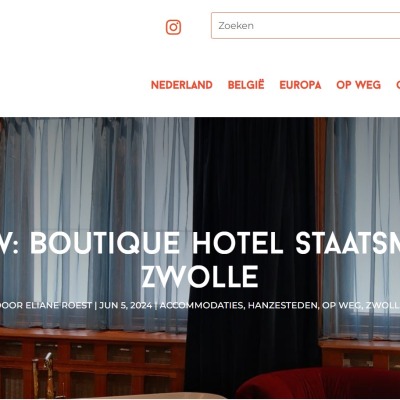Click the brass object at bottom left of the photo
The height and width of the screenshot is (400, 400).
point(43,377)
